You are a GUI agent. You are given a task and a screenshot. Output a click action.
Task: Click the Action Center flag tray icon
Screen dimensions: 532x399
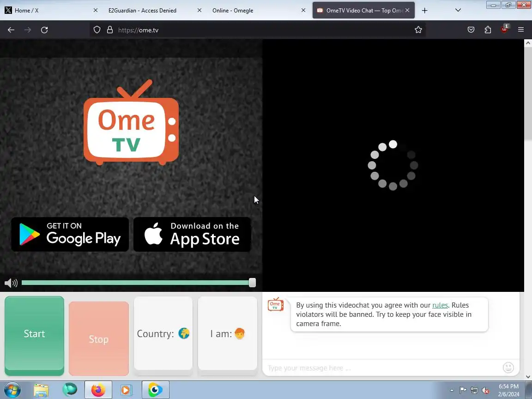click(463, 391)
